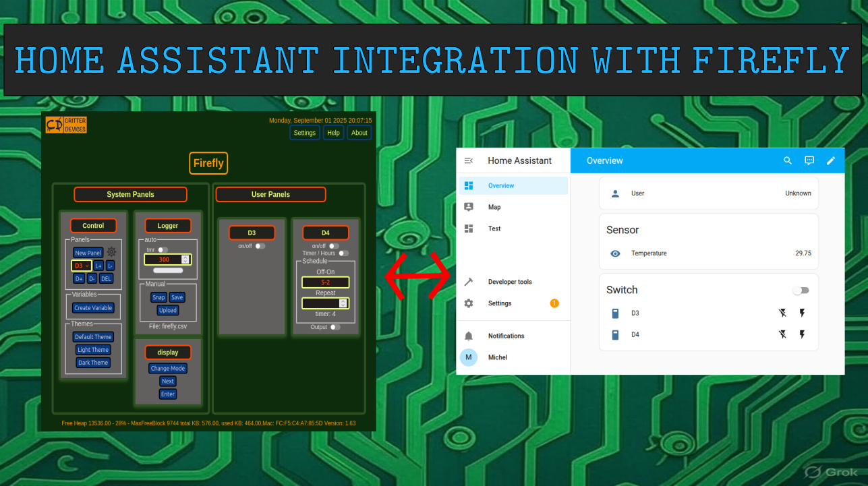The height and width of the screenshot is (486, 868).
Task: Click the Off-On schedule field showing 5-2
Action: coord(325,282)
